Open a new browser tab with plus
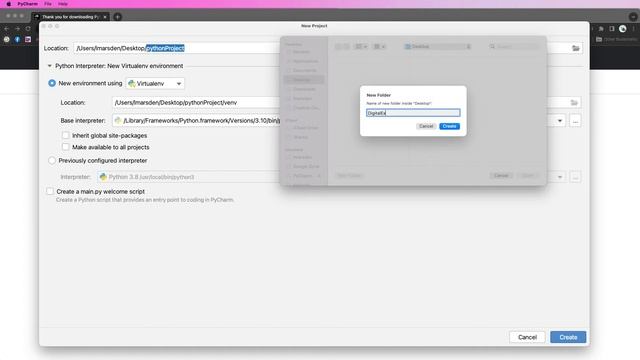The width and height of the screenshot is (640, 360). tap(118, 17)
